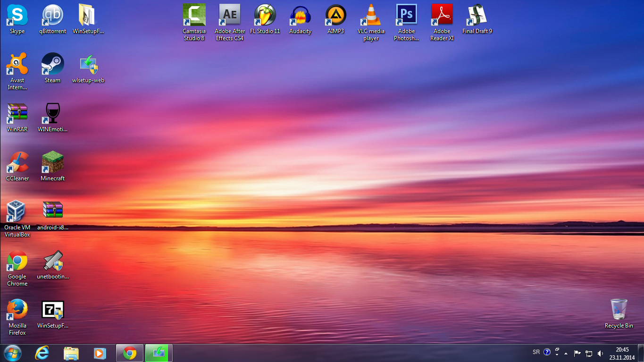Select Adobe Reader XI icon
644x362 pixels.
[442, 22]
